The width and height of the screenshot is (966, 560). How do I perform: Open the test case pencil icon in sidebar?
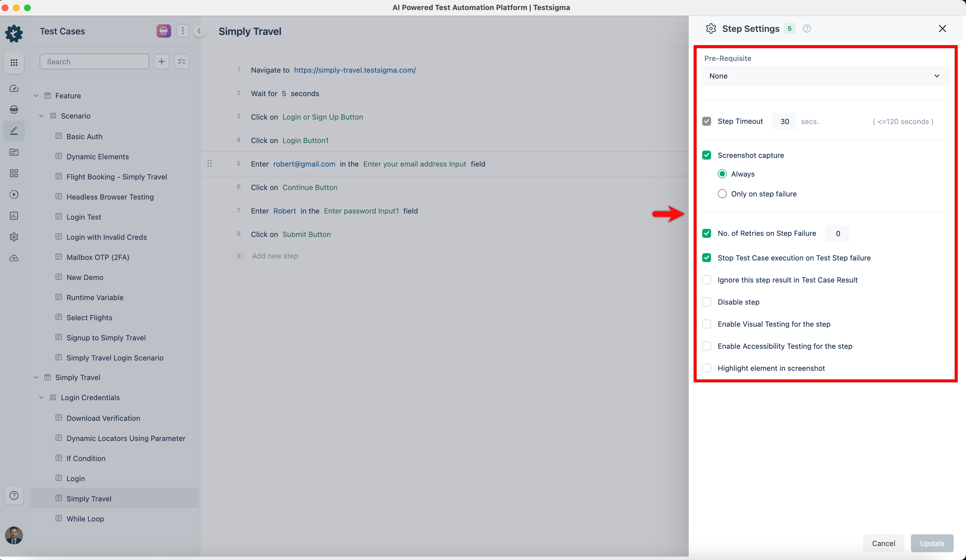[14, 131]
